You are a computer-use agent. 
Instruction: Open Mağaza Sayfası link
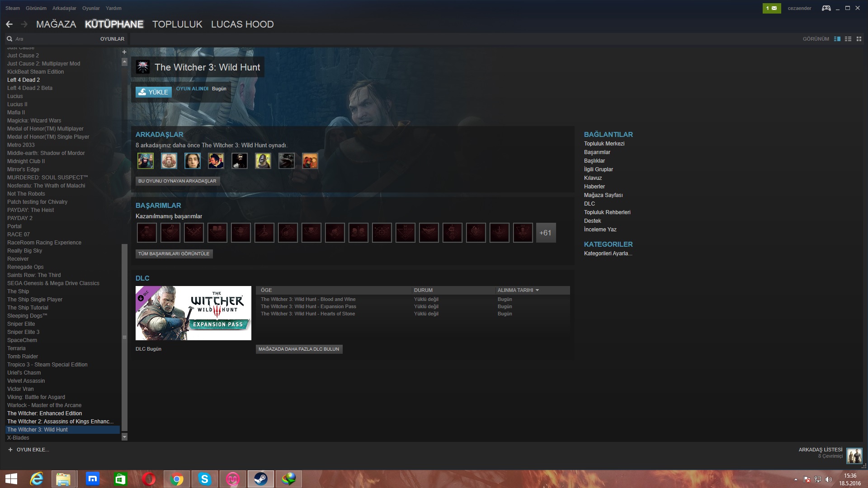(x=603, y=195)
